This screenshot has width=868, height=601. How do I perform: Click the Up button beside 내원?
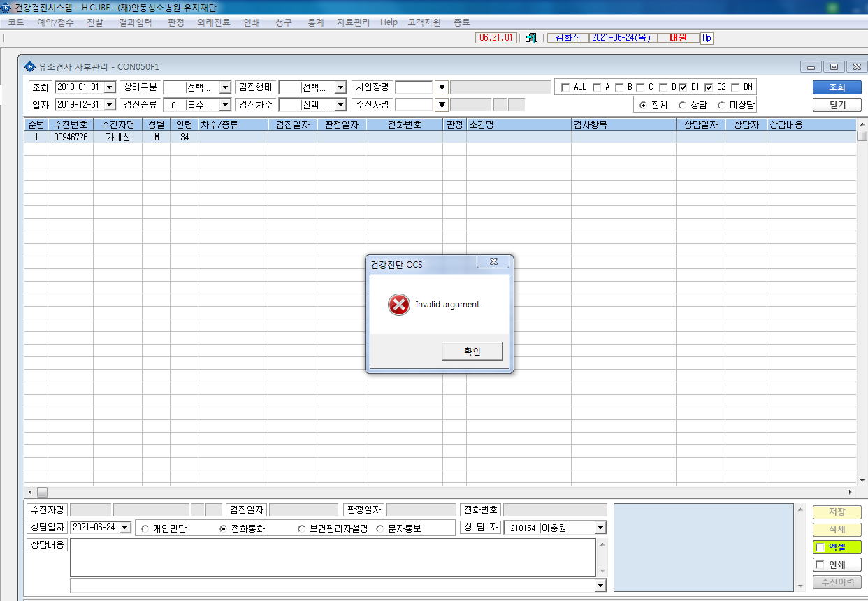point(707,38)
